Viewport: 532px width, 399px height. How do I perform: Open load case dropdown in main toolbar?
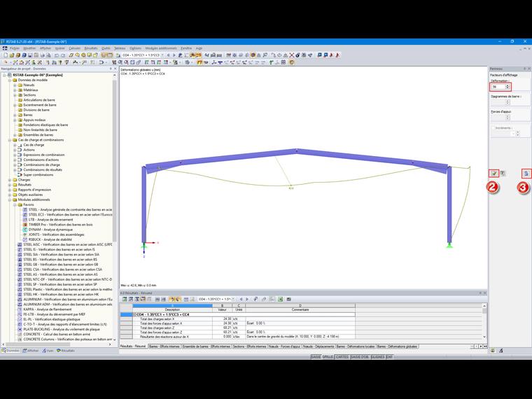162,55
